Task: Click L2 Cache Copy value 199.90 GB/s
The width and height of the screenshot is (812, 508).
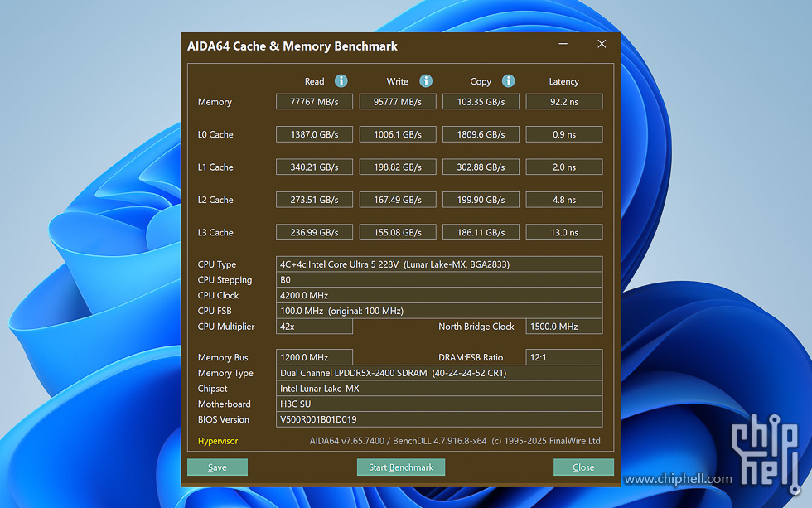Action: coord(481,200)
